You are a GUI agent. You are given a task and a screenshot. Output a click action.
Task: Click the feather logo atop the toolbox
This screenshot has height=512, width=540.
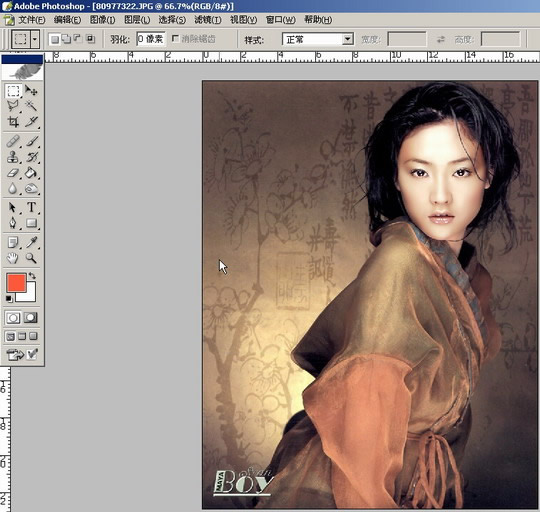pos(22,72)
